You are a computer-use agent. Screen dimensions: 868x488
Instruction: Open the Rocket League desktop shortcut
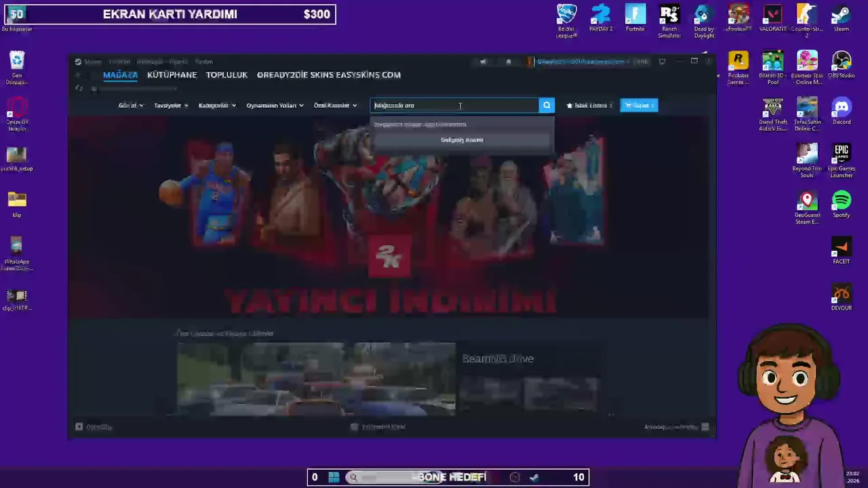[566, 20]
